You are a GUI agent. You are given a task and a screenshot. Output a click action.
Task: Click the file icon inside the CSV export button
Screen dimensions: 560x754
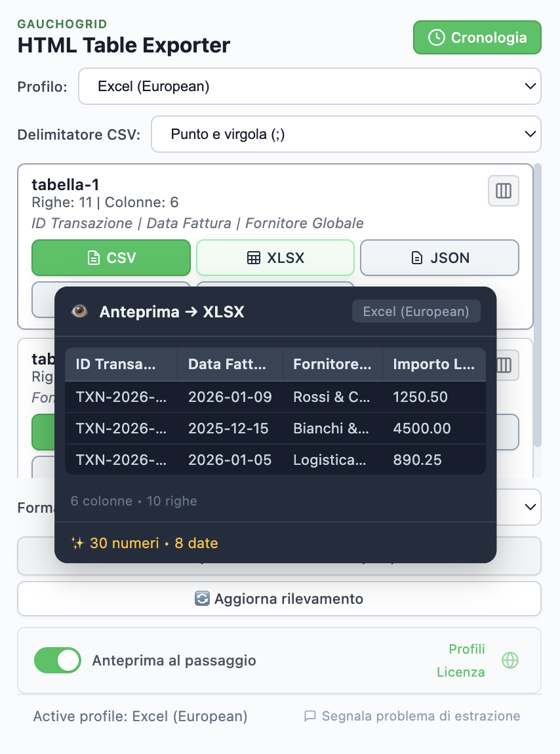(92, 257)
